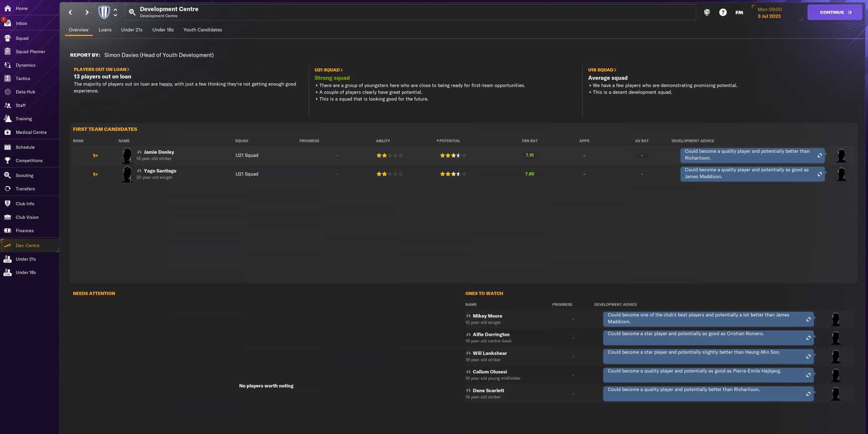Open the U21 Squad report link
The image size is (868, 434).
tap(328, 70)
